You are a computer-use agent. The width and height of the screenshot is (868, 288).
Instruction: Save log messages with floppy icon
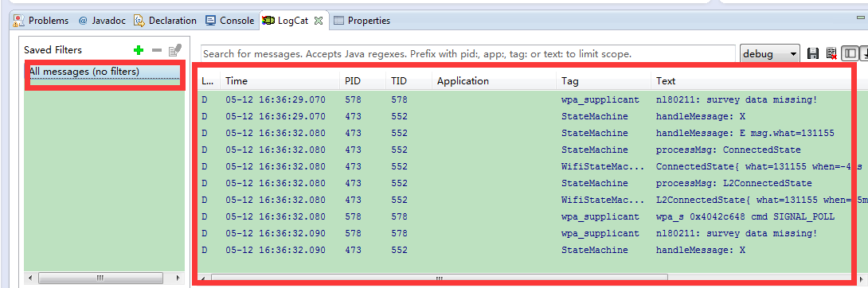(812, 53)
